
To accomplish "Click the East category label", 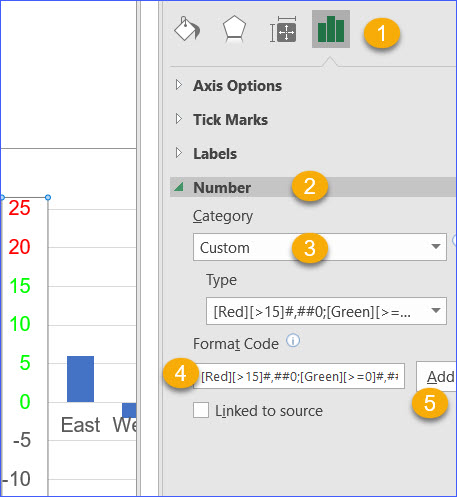I will pyautogui.click(x=80, y=425).
